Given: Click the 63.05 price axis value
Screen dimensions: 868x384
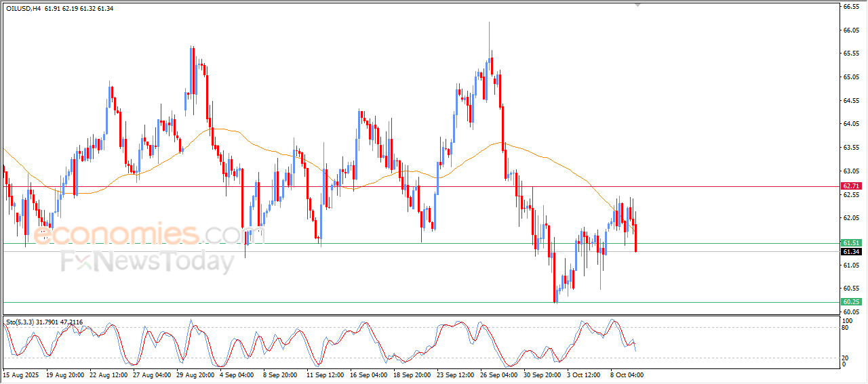Looking at the screenshot, I should pos(851,171).
